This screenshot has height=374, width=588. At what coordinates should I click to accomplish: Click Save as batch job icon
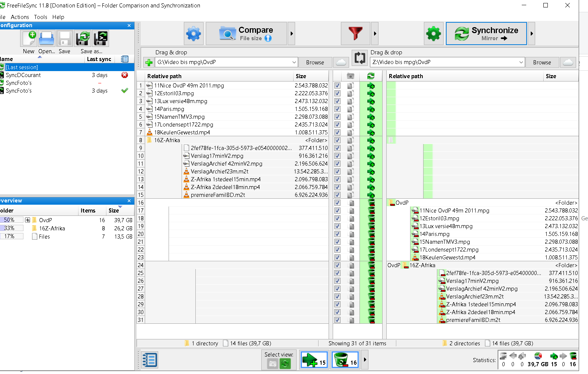[100, 39]
